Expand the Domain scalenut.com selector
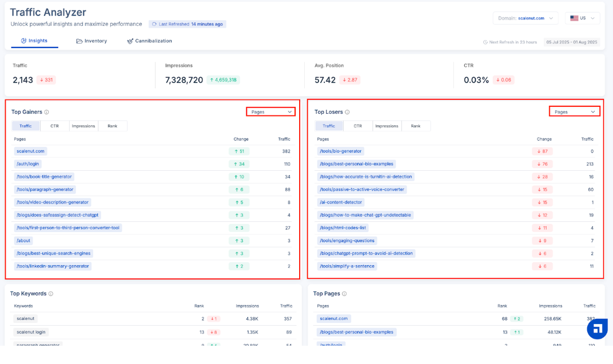The image size is (613, 364). [x=525, y=18]
